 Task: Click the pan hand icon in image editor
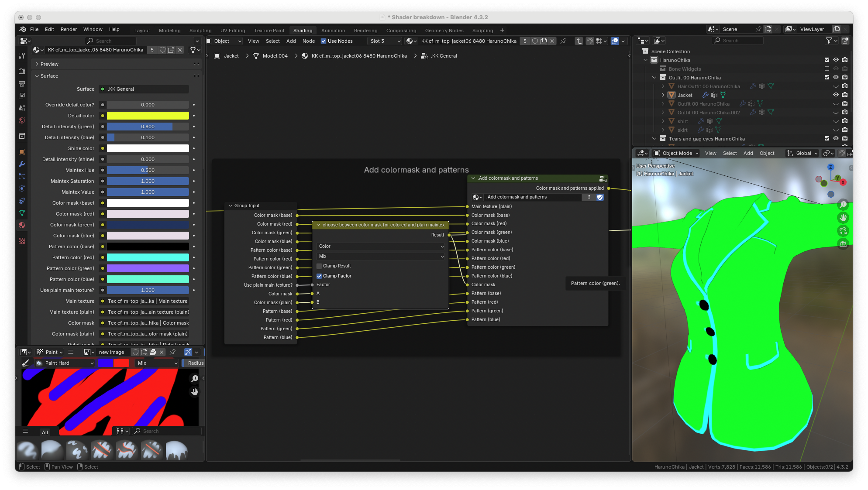pos(195,392)
